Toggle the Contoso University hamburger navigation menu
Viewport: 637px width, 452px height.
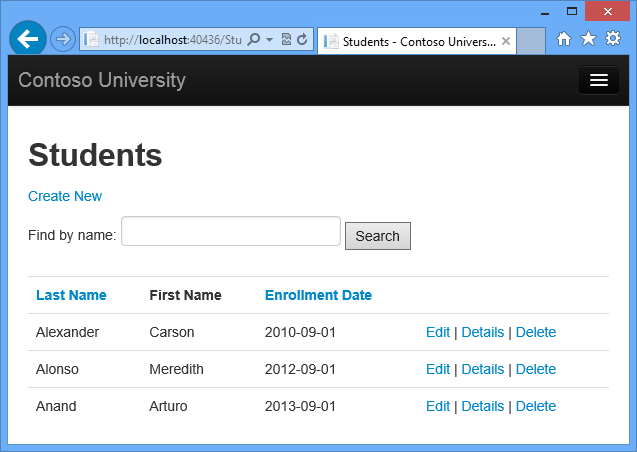point(598,81)
